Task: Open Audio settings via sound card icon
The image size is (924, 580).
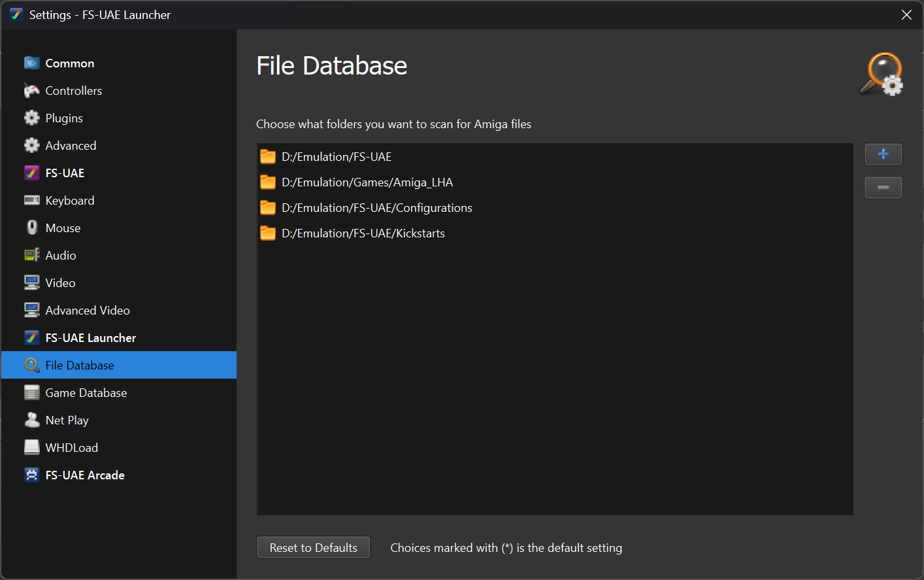Action: pos(31,255)
